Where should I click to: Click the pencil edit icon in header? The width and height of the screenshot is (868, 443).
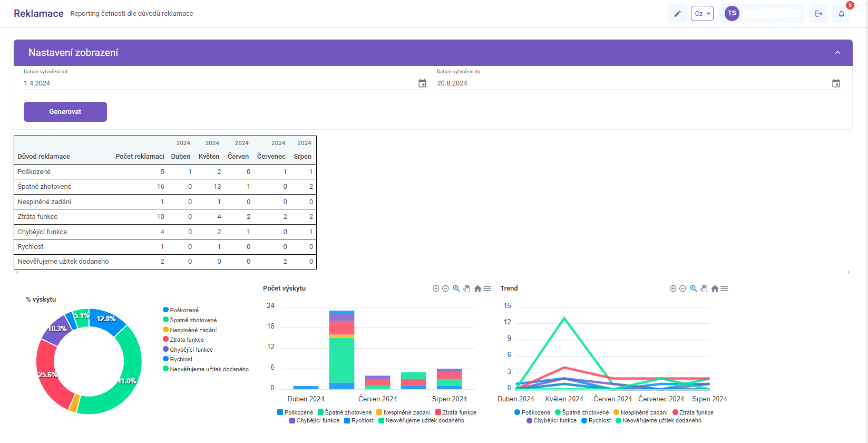point(677,14)
